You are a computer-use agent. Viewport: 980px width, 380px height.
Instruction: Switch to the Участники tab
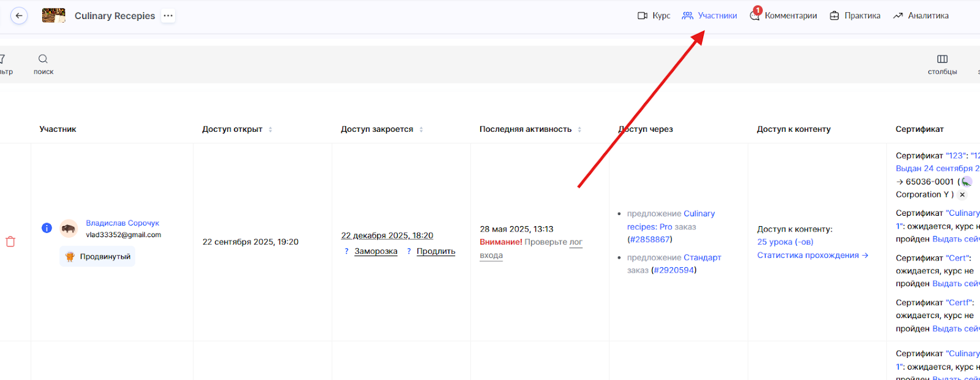[709, 16]
